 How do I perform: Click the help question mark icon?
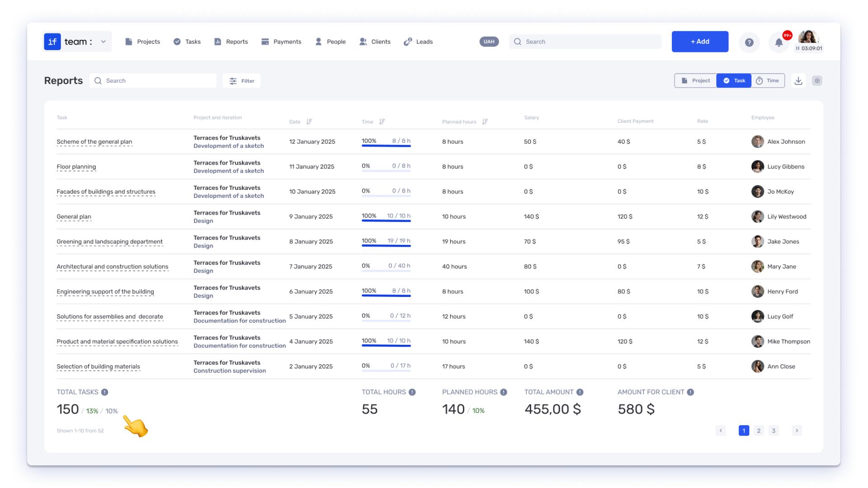point(749,42)
